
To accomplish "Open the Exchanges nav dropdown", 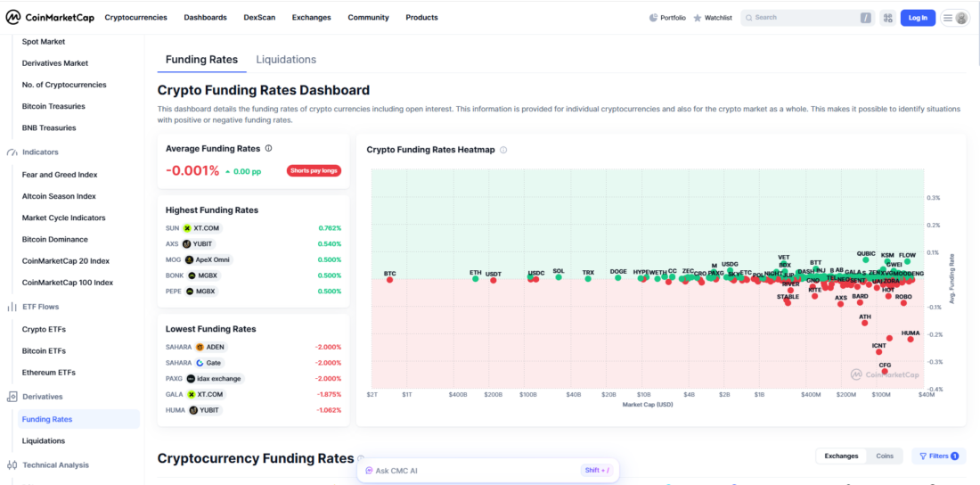I will [x=311, y=18].
